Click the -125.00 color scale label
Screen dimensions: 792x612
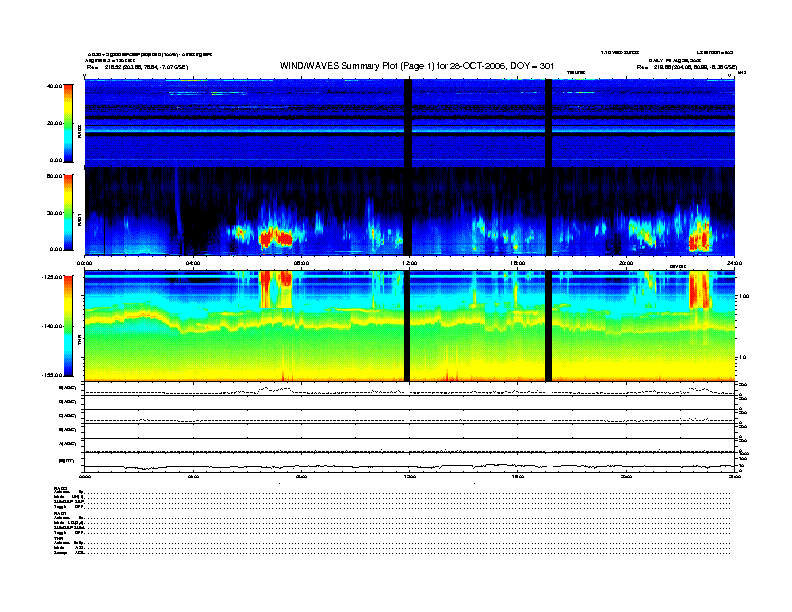[x=52, y=277]
